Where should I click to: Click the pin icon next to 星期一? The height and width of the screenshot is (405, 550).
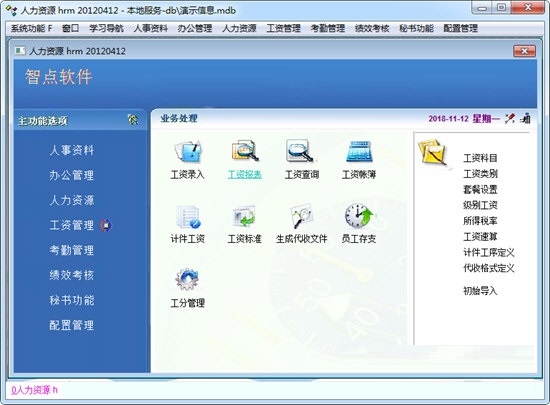pos(510,119)
